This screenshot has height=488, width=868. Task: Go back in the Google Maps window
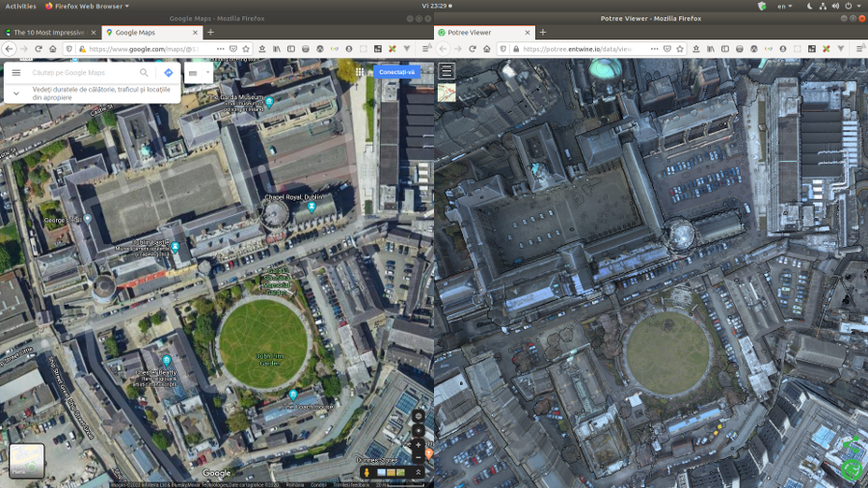pos(9,48)
